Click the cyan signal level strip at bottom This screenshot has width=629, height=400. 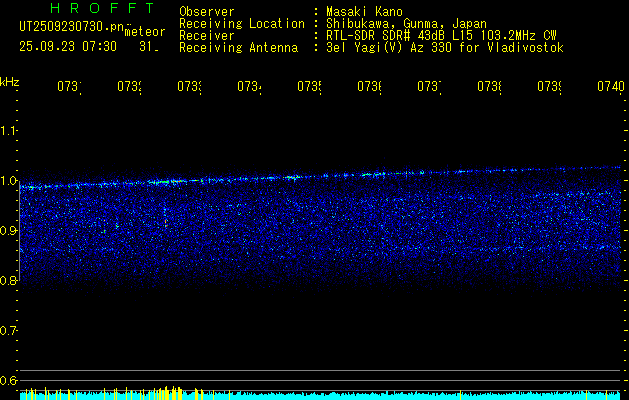point(320,396)
